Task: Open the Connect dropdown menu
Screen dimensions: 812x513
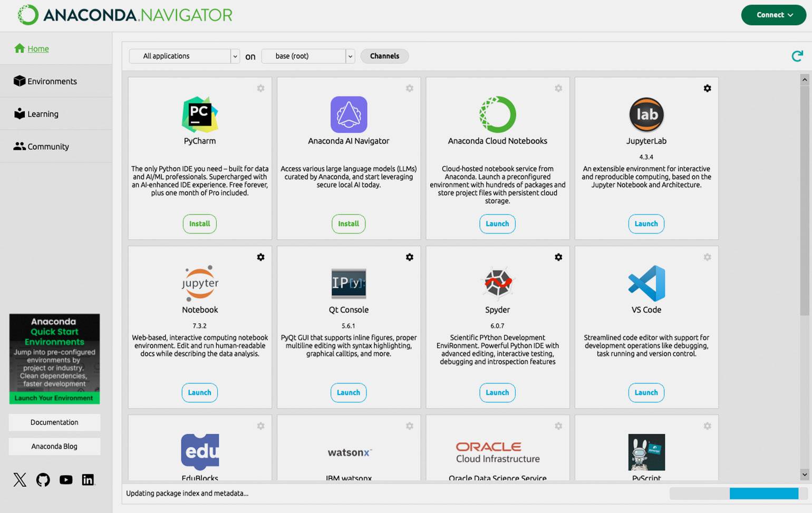Action: point(774,15)
